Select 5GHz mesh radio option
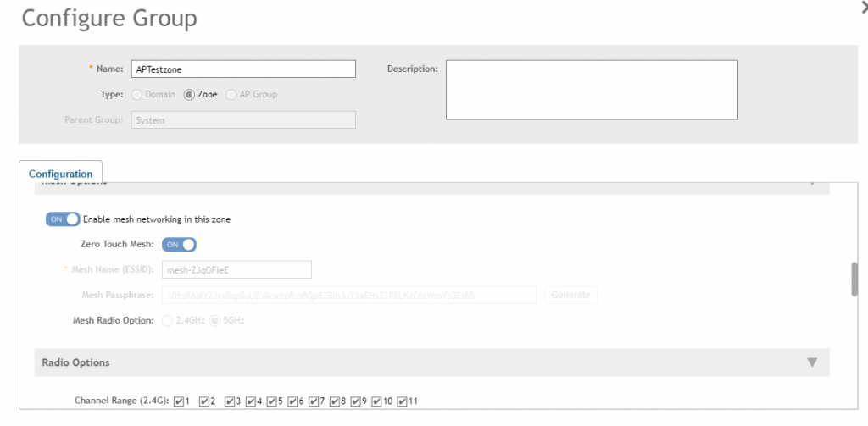This screenshot has height=426, width=868. click(214, 321)
